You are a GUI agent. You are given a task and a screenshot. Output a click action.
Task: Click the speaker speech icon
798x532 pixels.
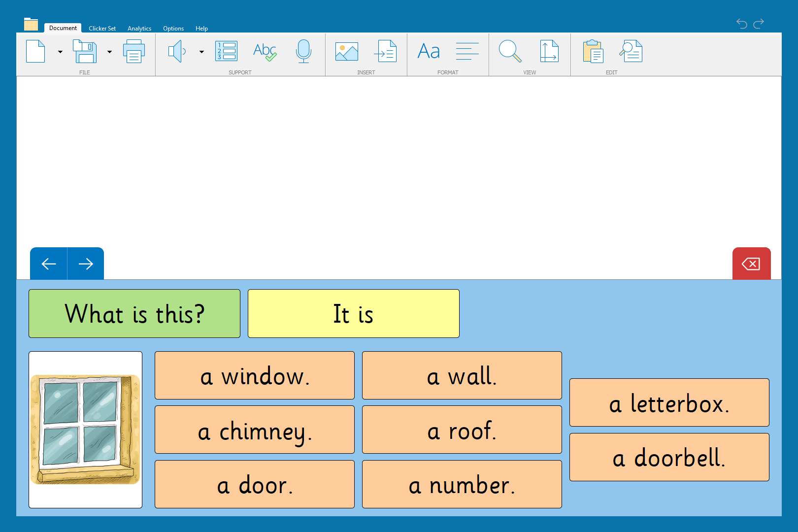(177, 51)
